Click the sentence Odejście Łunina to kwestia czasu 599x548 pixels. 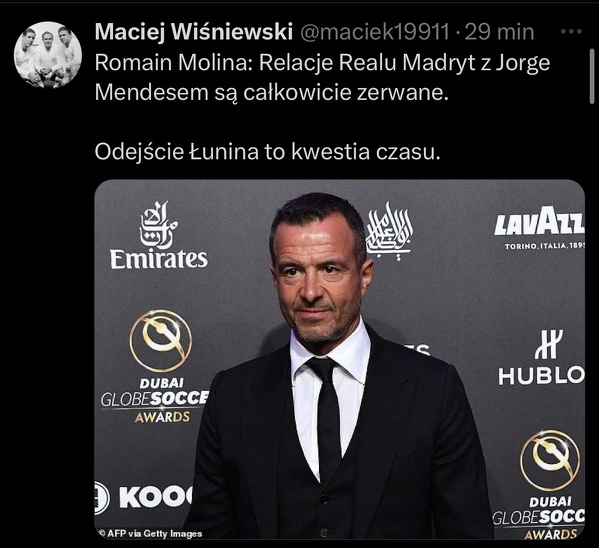point(267,152)
